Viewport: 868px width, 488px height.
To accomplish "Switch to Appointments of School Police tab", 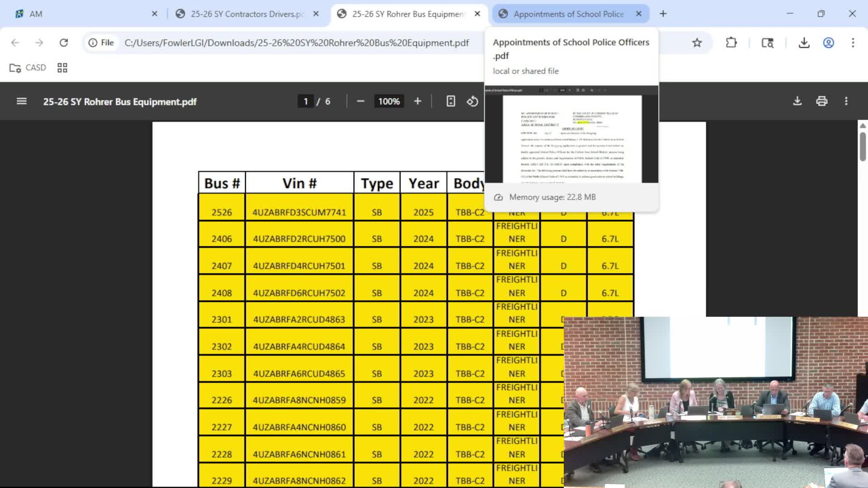I will tap(568, 14).
